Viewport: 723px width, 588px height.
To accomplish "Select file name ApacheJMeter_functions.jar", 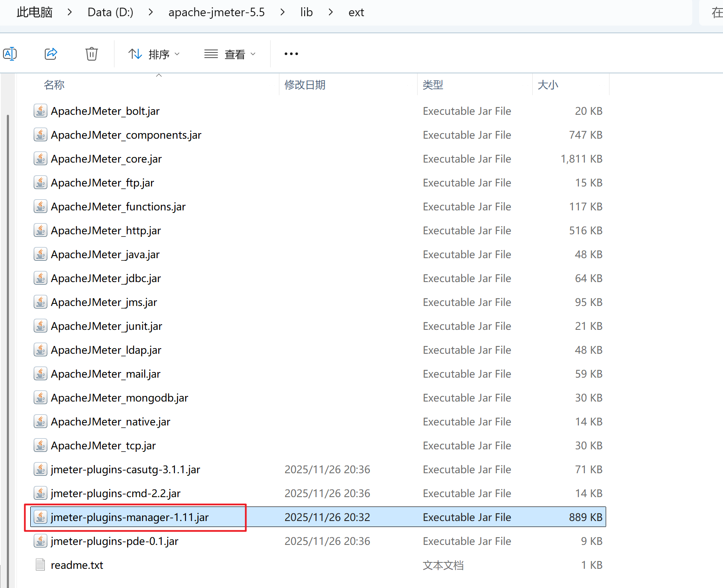I will pos(118,207).
